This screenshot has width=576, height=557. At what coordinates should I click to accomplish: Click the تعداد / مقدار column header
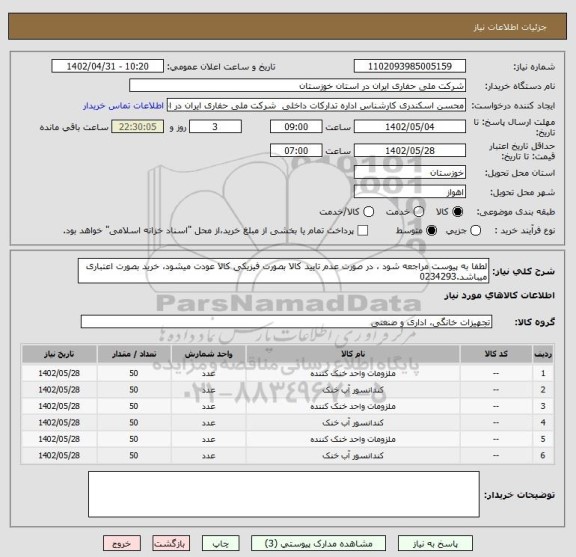(x=134, y=354)
